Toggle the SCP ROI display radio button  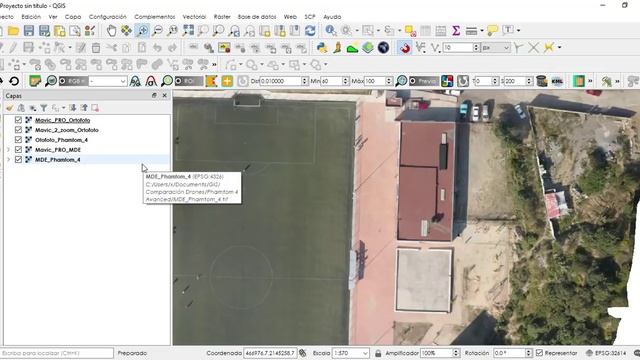click(178, 81)
